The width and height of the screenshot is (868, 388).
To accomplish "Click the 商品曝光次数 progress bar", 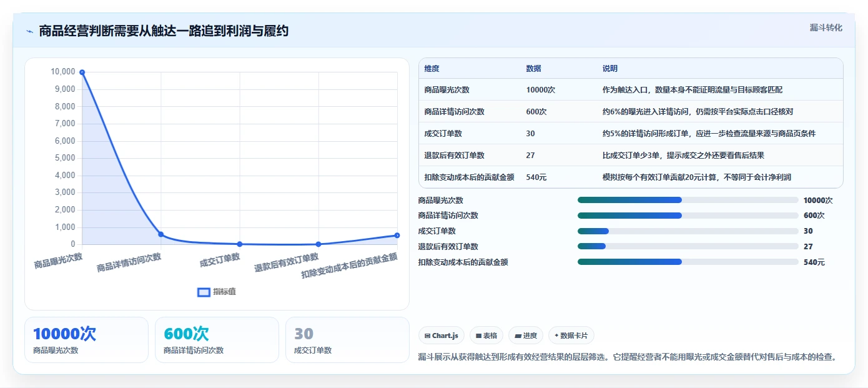I will click(x=688, y=200).
